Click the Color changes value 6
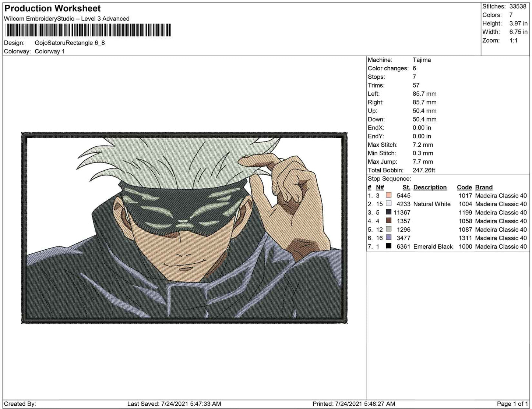Screen dimensions: 532x409 [415, 68]
